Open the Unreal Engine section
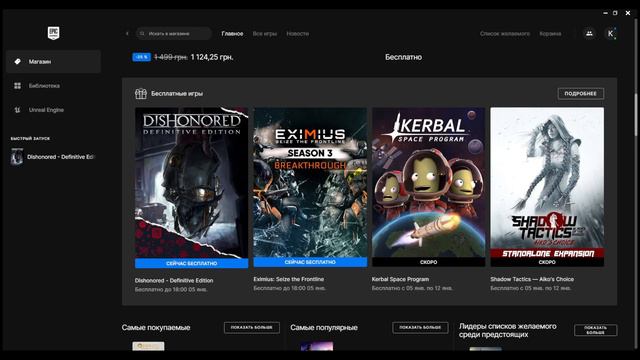Image resolution: width=640 pixels, height=360 pixels. (53, 110)
